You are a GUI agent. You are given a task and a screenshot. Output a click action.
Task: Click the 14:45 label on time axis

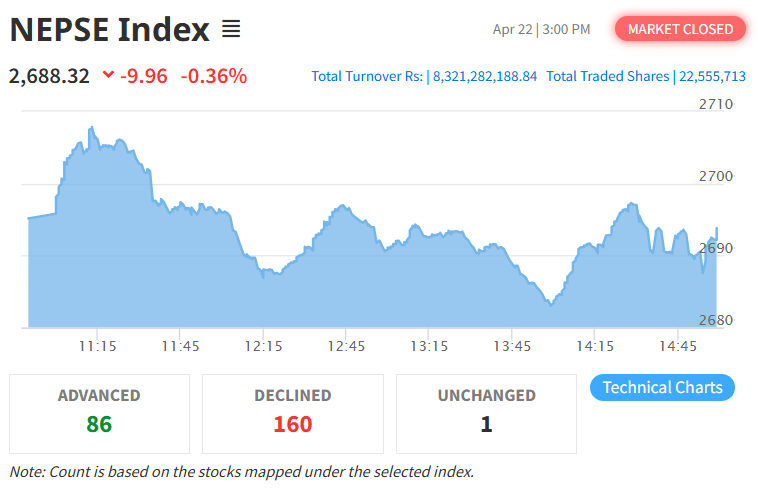pyautogui.click(x=678, y=346)
